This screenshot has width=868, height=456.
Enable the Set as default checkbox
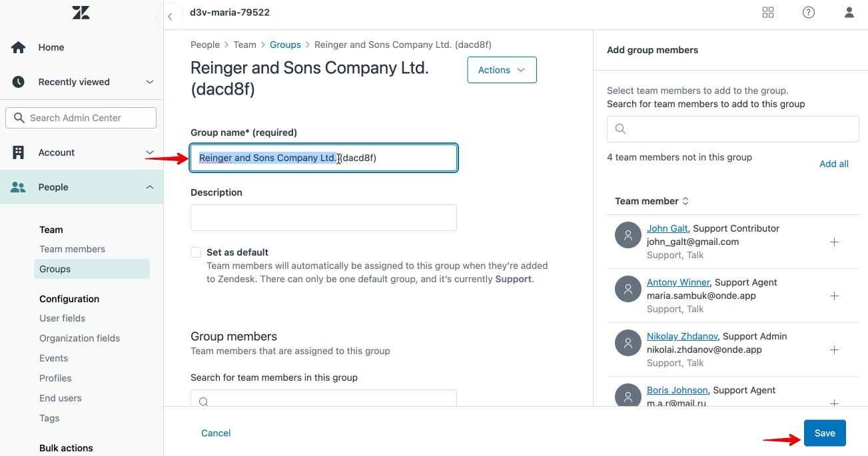[x=196, y=252]
